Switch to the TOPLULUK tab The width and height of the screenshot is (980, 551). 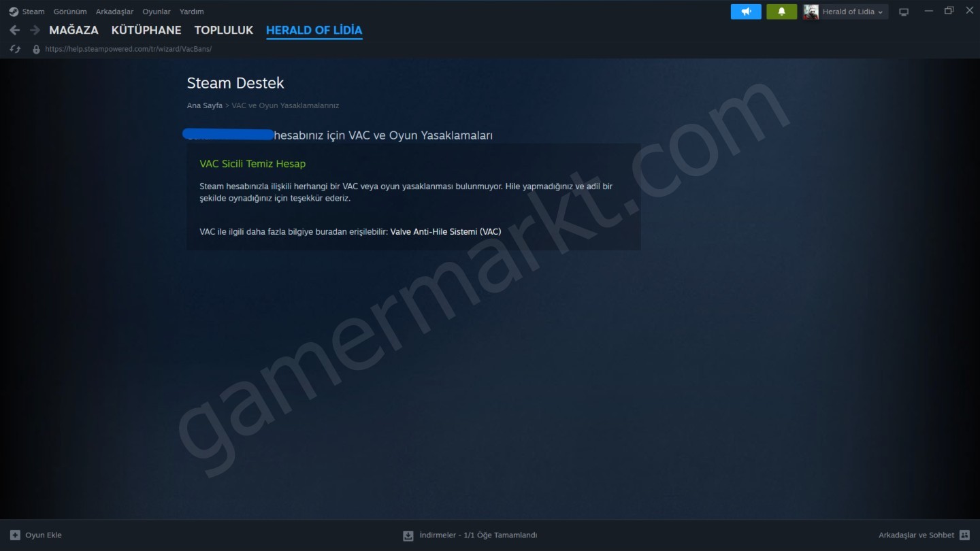click(x=223, y=30)
